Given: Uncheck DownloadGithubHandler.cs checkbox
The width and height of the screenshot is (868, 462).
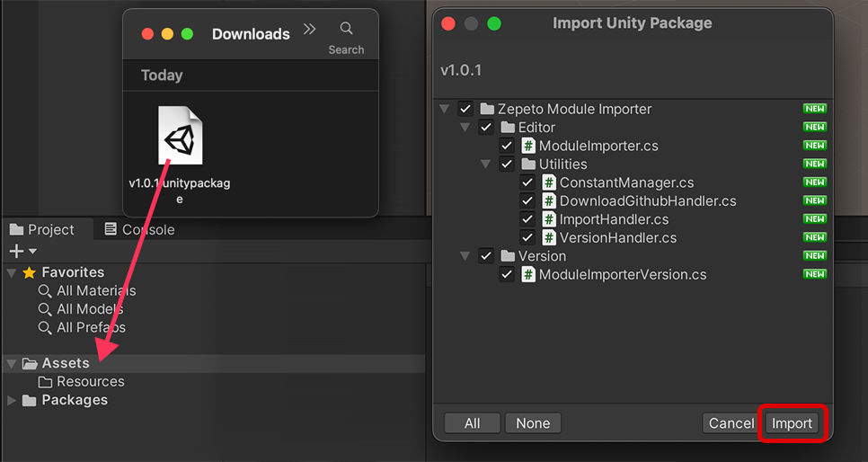Looking at the screenshot, I should click(527, 200).
